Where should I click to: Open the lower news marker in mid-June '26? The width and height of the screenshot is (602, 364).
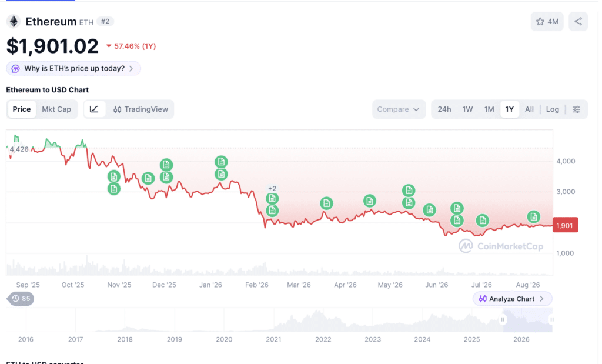(457, 221)
